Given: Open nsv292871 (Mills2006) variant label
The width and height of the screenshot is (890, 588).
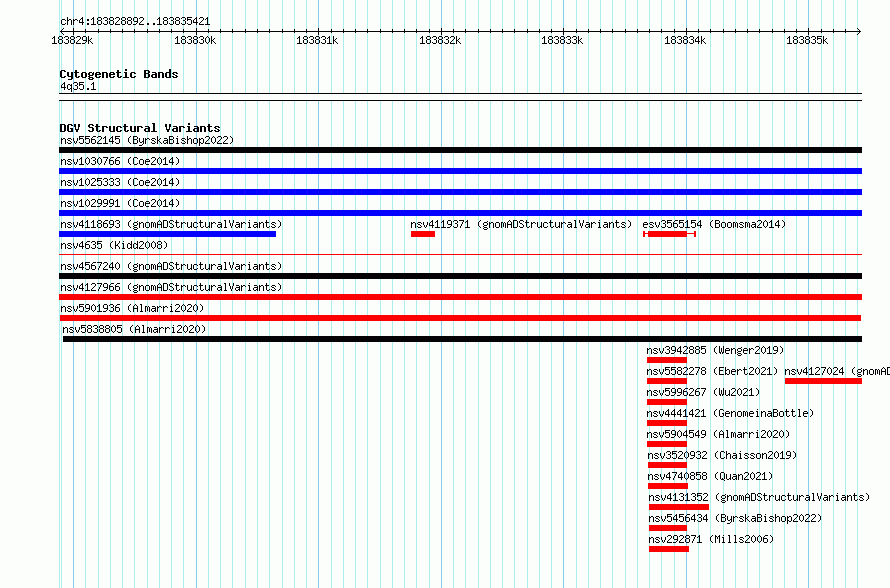Looking at the screenshot, I should pos(711,539).
